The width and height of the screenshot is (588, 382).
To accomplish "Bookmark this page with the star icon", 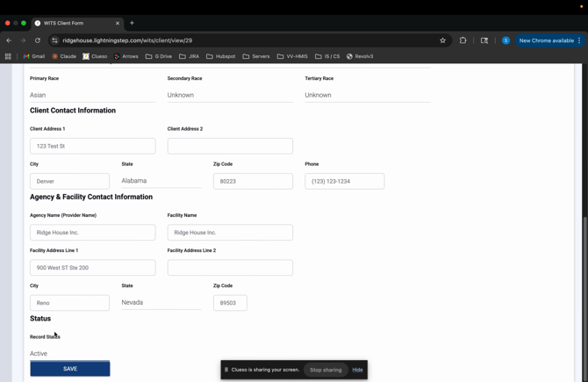I will 442,40.
